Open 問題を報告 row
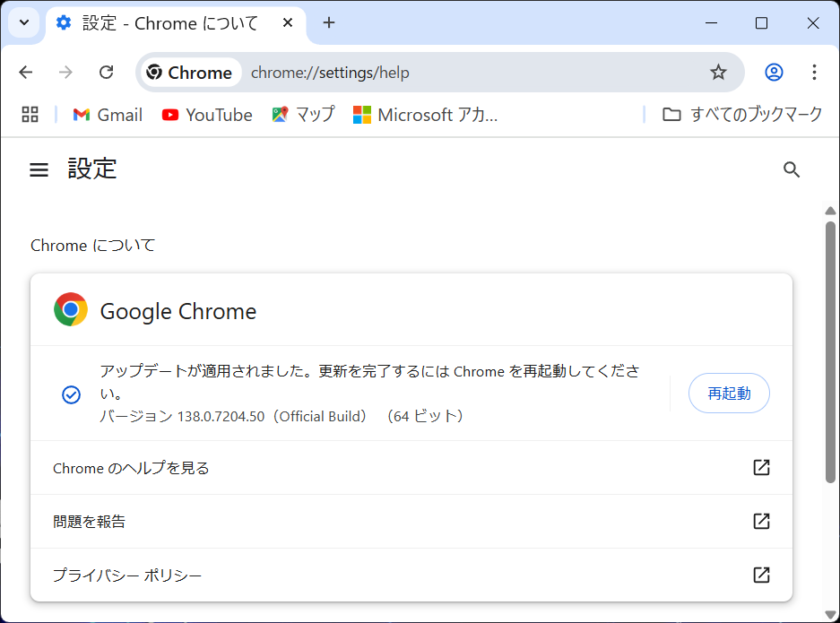 click(411, 521)
